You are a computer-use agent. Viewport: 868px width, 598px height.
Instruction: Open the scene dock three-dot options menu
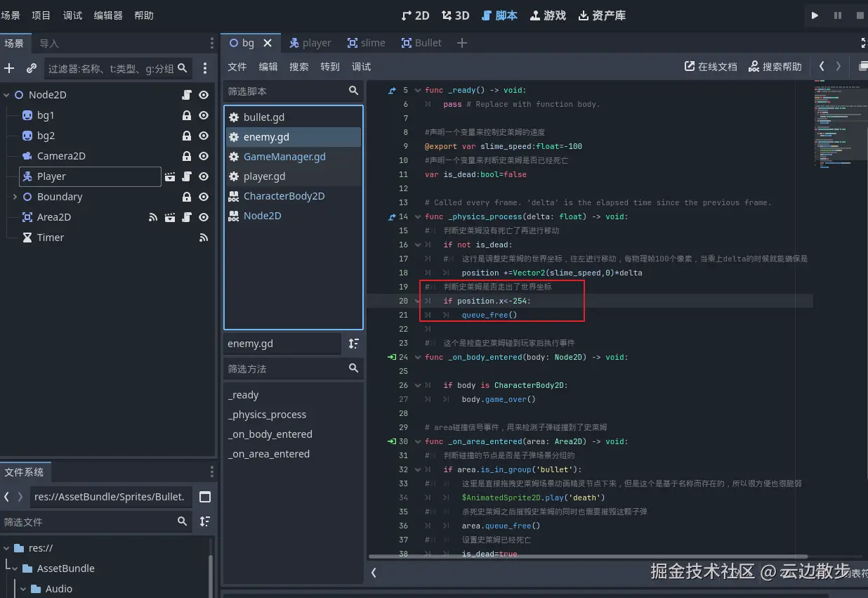point(205,68)
